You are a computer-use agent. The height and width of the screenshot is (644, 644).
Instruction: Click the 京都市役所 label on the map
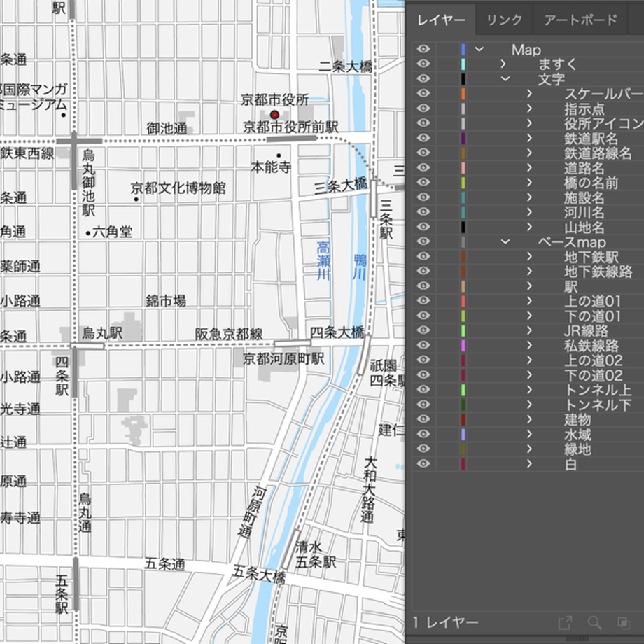point(275,99)
